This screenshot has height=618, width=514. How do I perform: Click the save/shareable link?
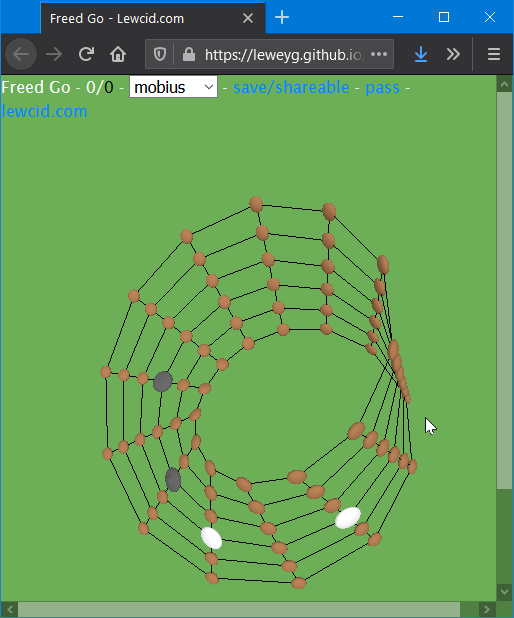[x=291, y=87]
